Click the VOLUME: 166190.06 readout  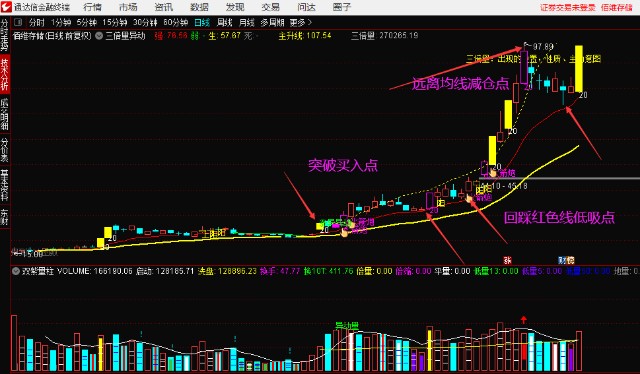95,271
